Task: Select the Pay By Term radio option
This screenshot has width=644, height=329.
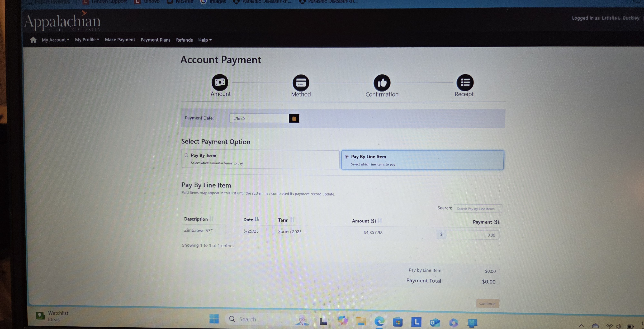Action: click(186, 155)
